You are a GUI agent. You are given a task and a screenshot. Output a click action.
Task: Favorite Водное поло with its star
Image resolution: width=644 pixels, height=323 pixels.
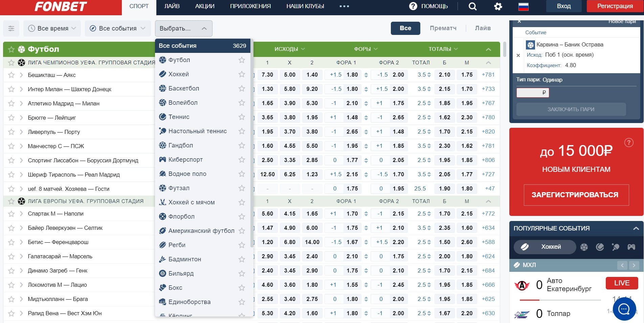(x=242, y=174)
